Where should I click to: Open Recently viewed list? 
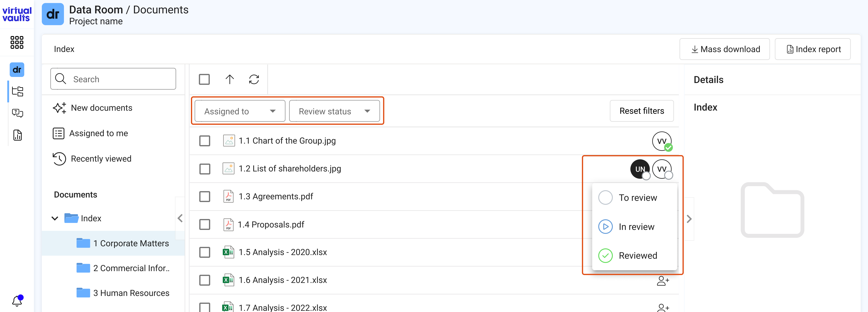[92, 159]
